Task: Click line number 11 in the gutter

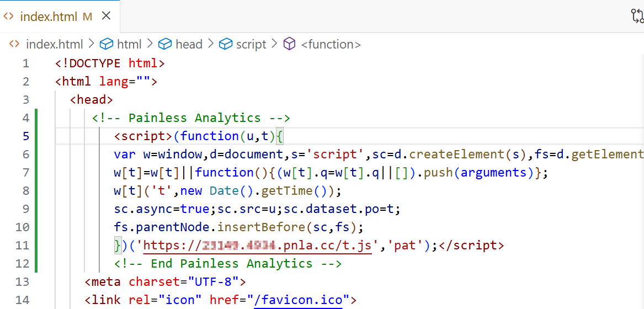Action: (23, 246)
